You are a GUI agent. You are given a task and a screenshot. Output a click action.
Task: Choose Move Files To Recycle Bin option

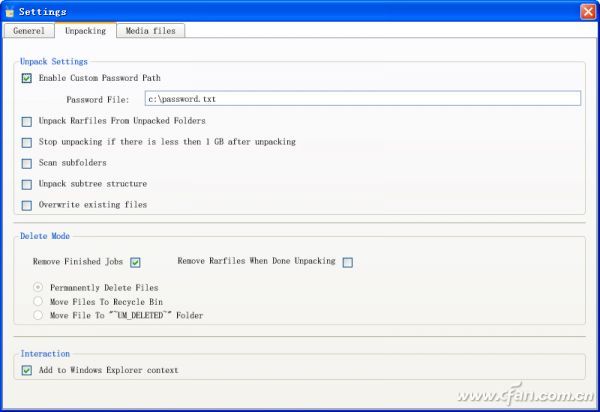click(39, 301)
